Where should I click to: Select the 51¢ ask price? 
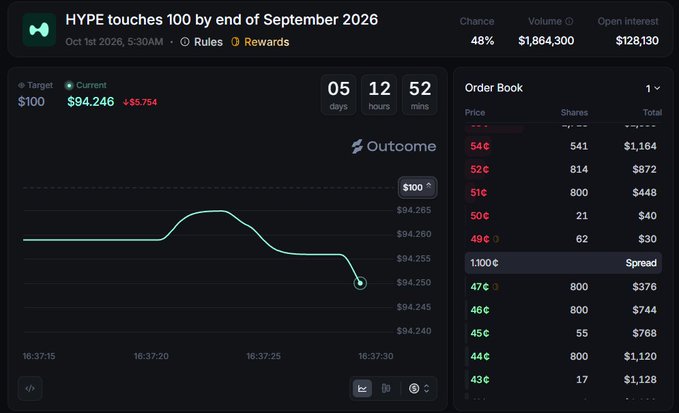tap(479, 193)
